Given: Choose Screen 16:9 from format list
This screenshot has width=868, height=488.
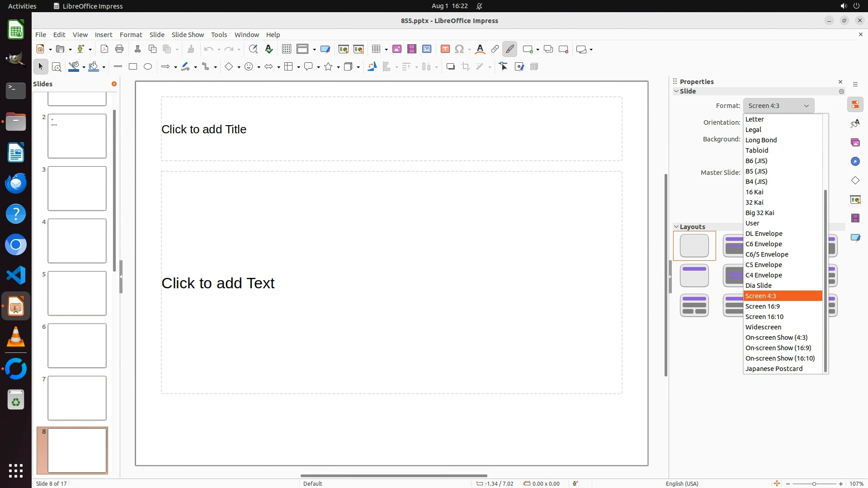Looking at the screenshot, I should click(x=763, y=306).
